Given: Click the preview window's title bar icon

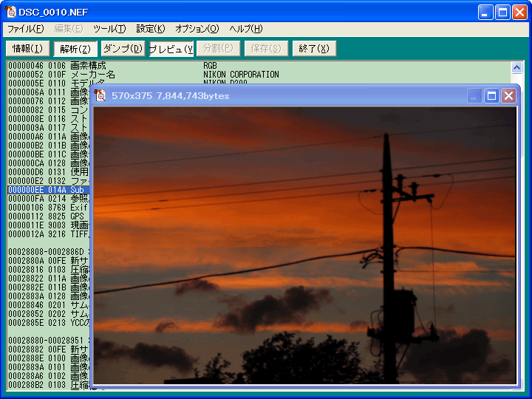Looking at the screenshot, I should 101,96.
